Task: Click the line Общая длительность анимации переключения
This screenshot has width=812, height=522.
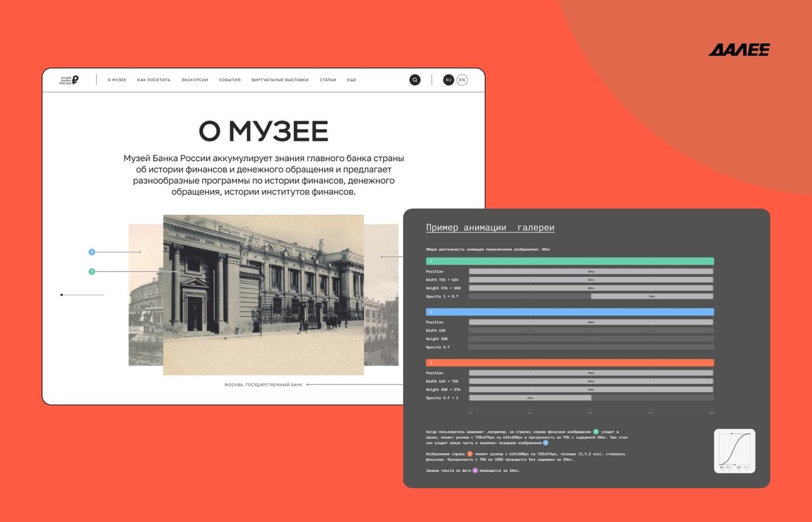Action: point(488,249)
